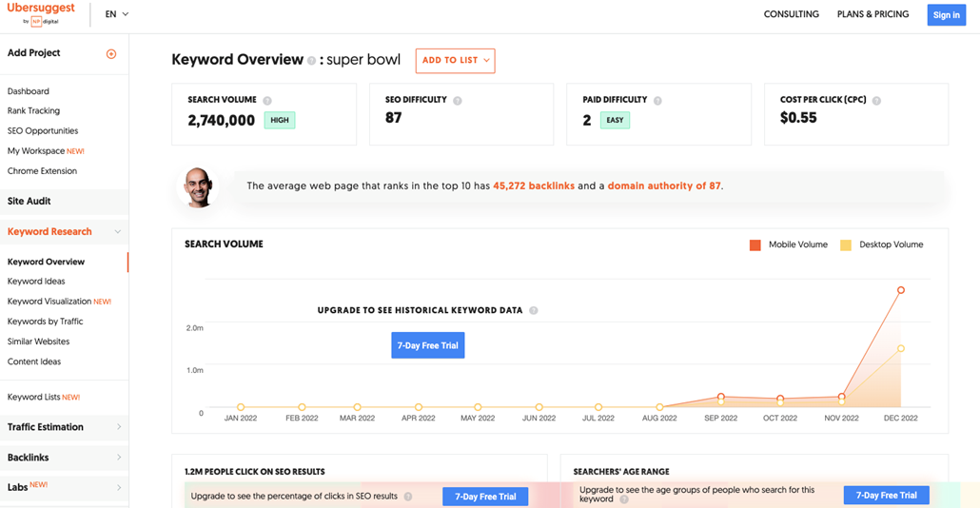The height and width of the screenshot is (508, 980).
Task: Open SEO Opportunities in sidebar
Action: 43,130
